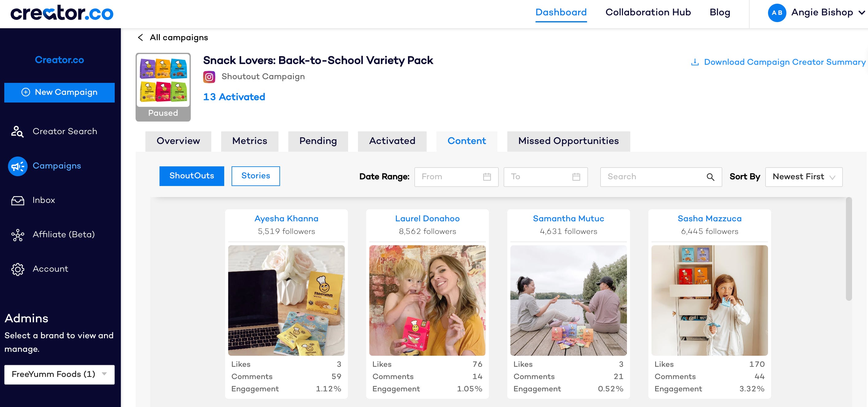Viewport: 868px width, 407px height.
Task: Switch to the Missed Opportunities tab
Action: coord(568,141)
